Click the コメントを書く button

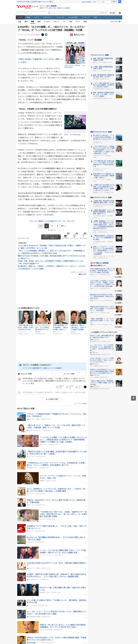[69, 374]
